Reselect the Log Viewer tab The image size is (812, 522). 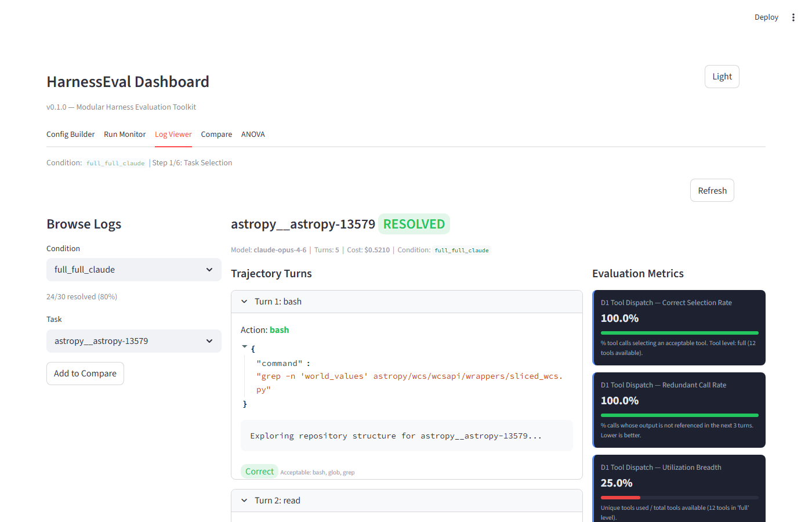point(173,134)
